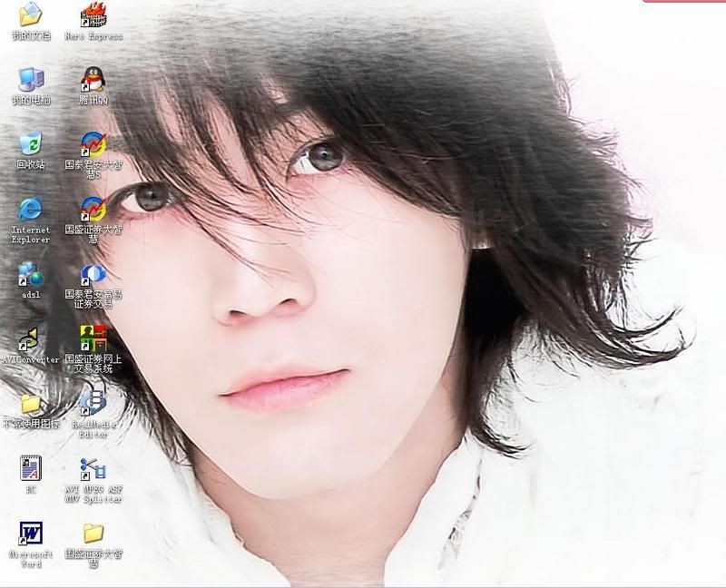The image size is (726, 588).
Task: Open the 我的文档 folder icon
Action: coord(31,15)
